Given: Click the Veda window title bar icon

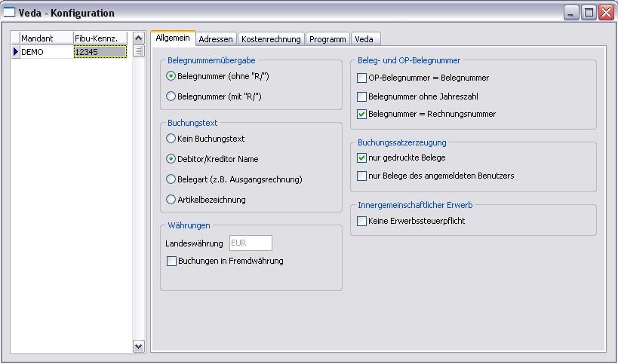Looking at the screenshot, I should point(9,13).
